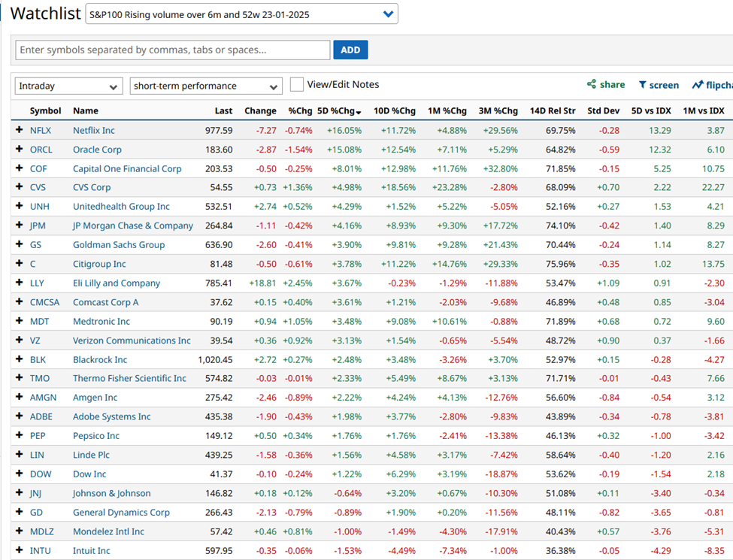
Task: Sort by the Symbol column header
Action: (x=45, y=111)
